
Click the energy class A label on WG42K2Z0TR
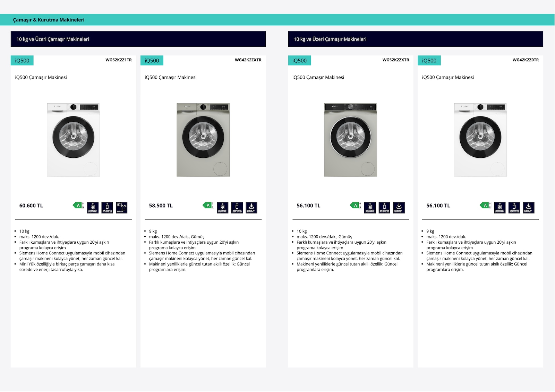pos(486,205)
